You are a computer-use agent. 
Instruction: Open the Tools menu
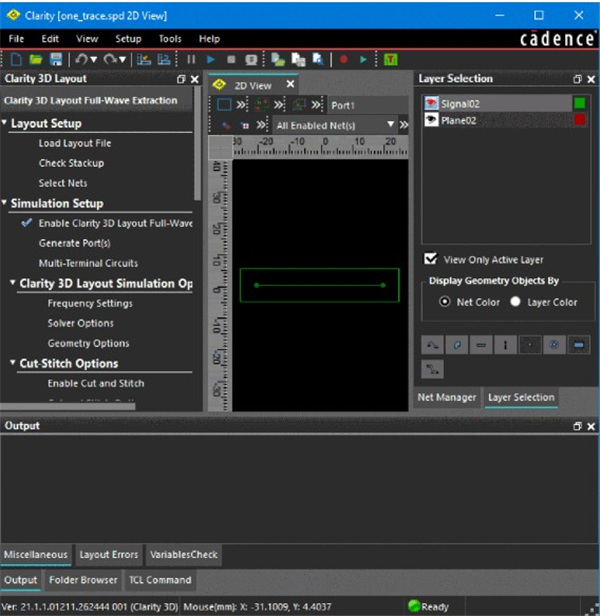[x=170, y=39]
